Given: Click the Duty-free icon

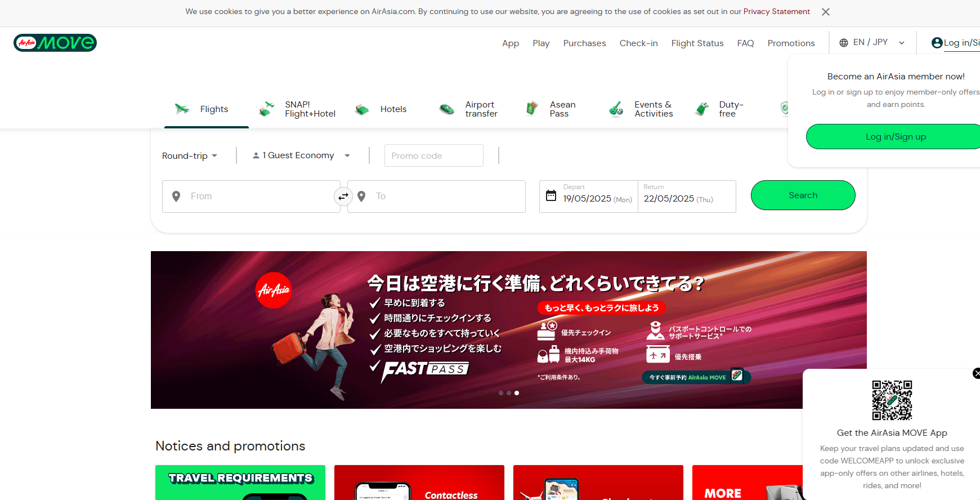Looking at the screenshot, I should (702, 109).
